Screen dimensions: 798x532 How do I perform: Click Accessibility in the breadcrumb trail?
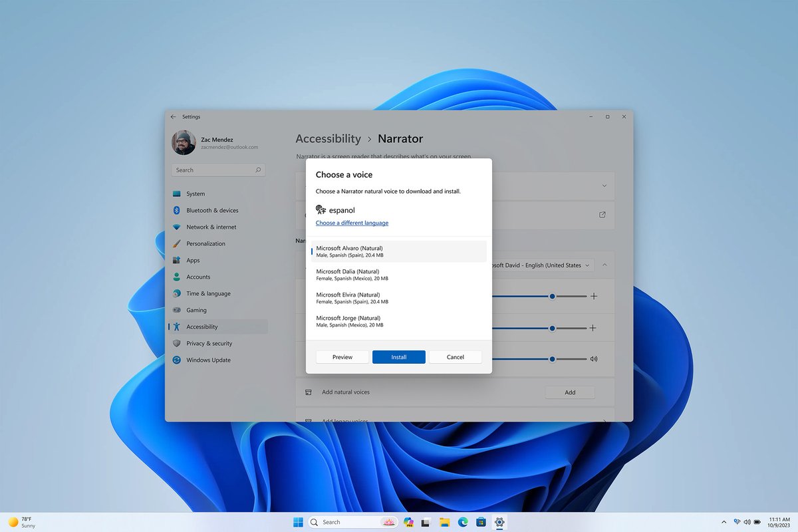328,138
